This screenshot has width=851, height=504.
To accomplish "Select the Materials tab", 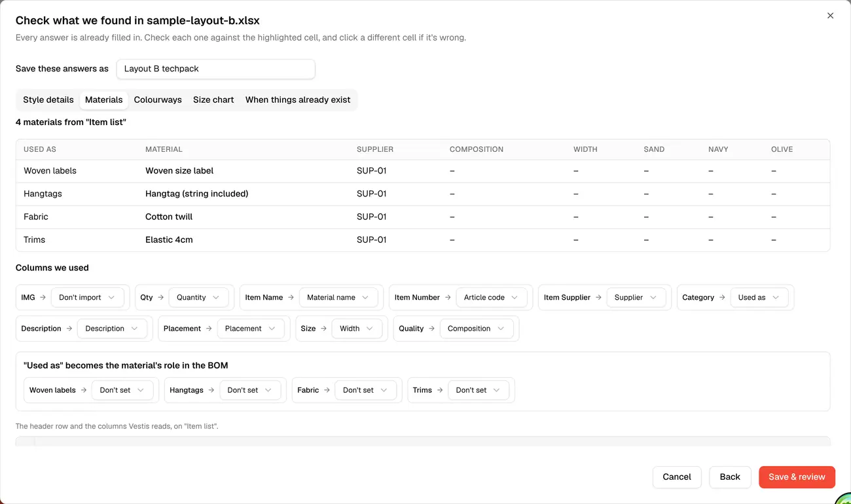I will pos(104,100).
